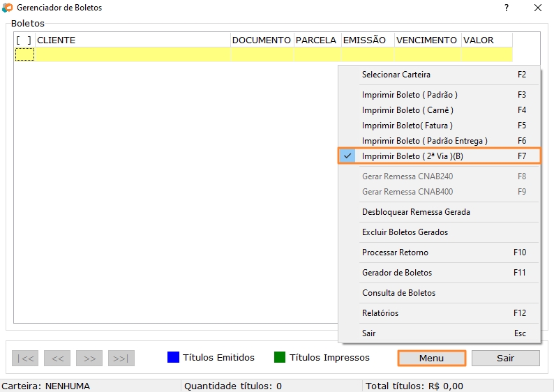Click the green Títulos Impressos swatch

280,357
